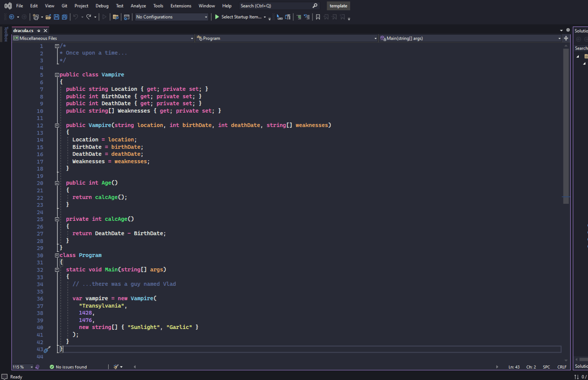
Task: Click the Undo icon in the toolbar
Action: pyautogui.click(x=76, y=17)
